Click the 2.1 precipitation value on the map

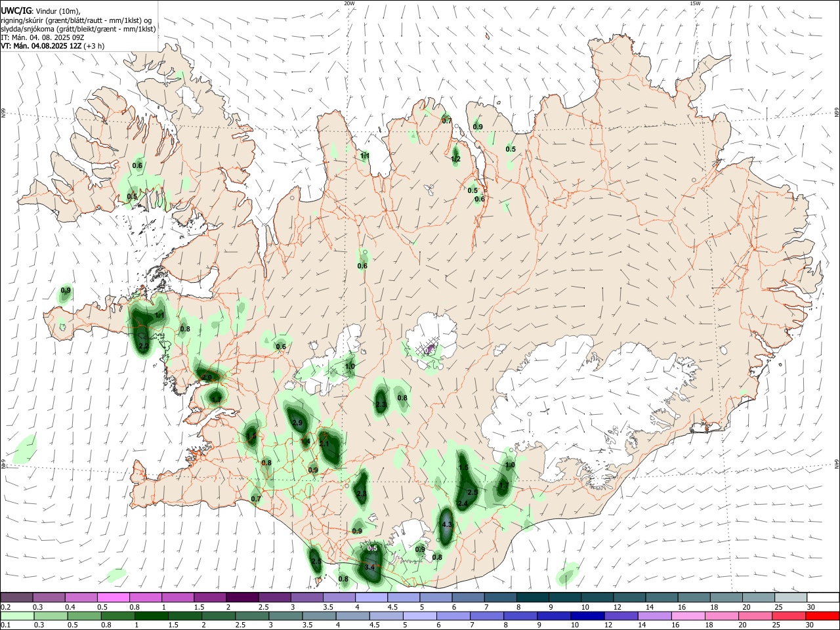click(x=324, y=444)
